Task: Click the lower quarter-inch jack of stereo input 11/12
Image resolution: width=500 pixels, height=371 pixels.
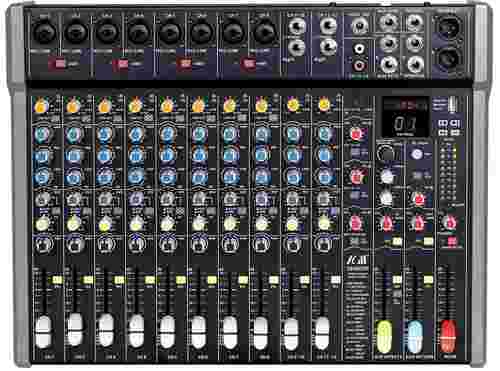Action: coord(328,47)
